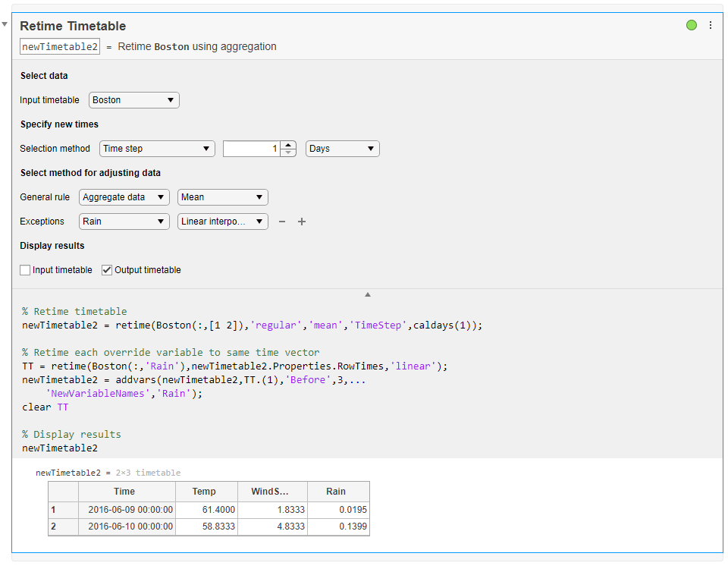The height and width of the screenshot is (569, 728).
Task: Increase the time step value with up arrow
Action: [x=288, y=145]
